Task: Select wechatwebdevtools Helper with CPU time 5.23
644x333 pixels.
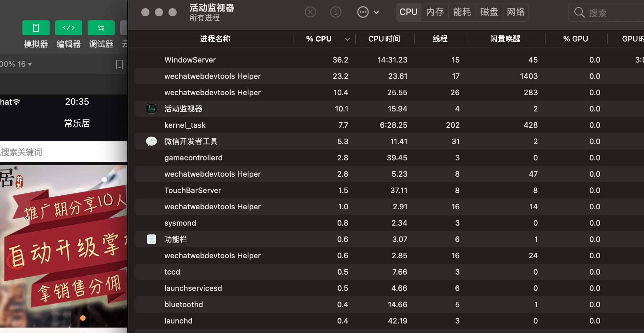Action: 389,174
